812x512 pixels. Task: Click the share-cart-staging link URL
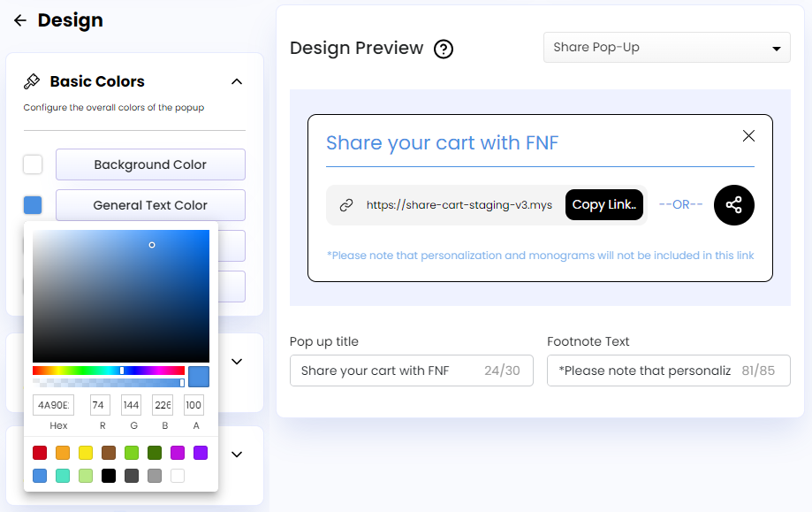click(x=460, y=204)
